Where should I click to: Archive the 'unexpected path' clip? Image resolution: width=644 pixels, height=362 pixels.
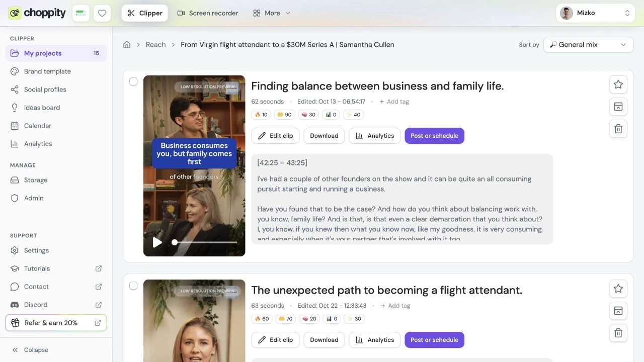pyautogui.click(x=618, y=311)
